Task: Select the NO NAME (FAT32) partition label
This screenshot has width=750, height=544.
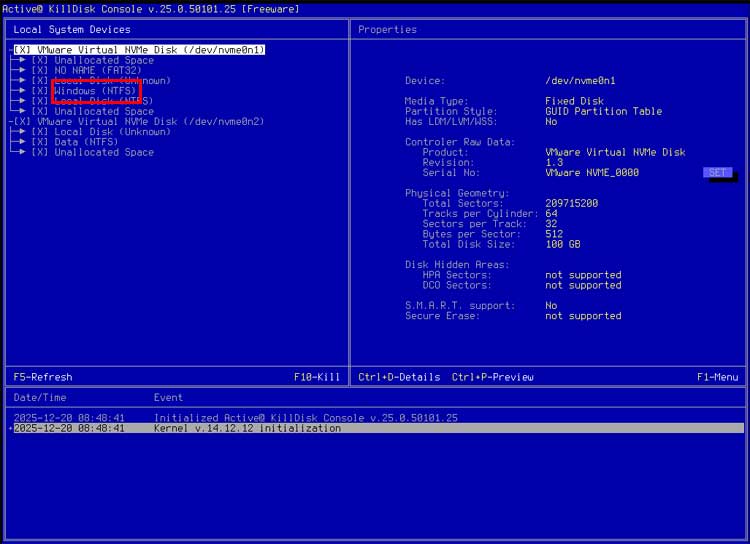Action: pos(98,70)
